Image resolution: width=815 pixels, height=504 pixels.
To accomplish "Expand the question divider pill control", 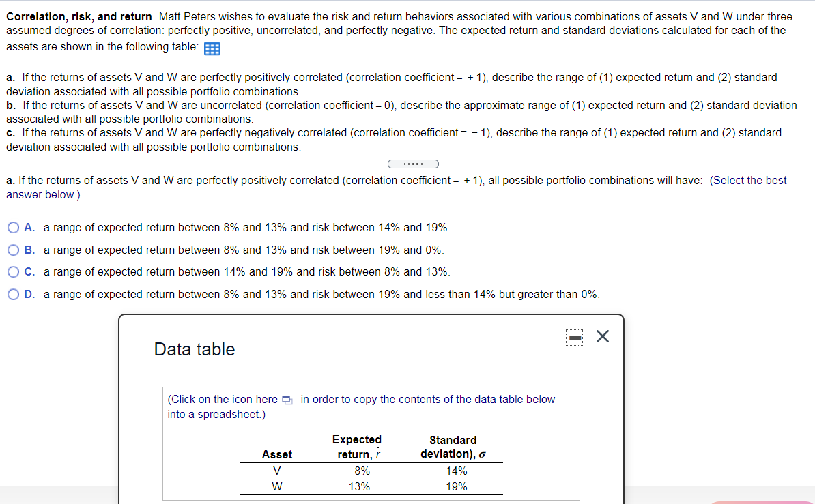I will click(413, 164).
